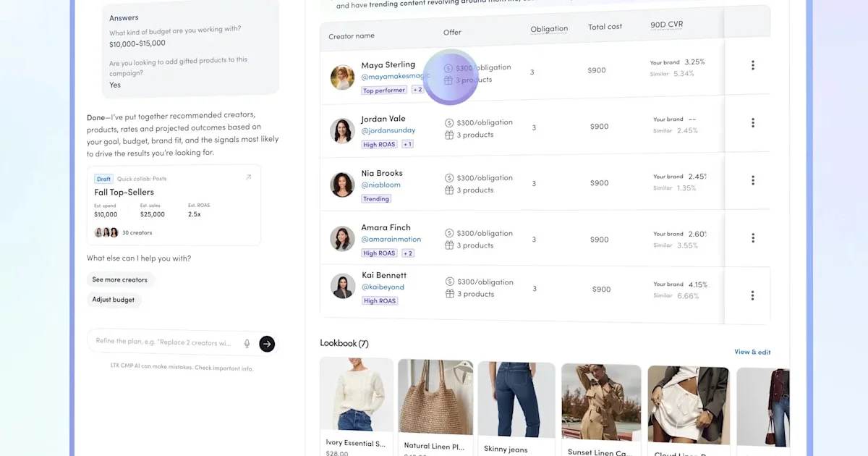Open the @jordansunday handle link

coord(388,131)
